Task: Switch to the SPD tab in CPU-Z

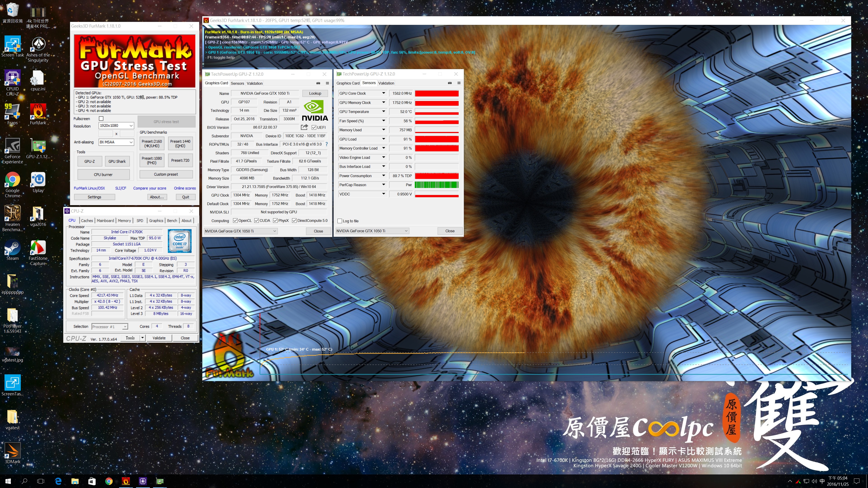Action: (140, 221)
